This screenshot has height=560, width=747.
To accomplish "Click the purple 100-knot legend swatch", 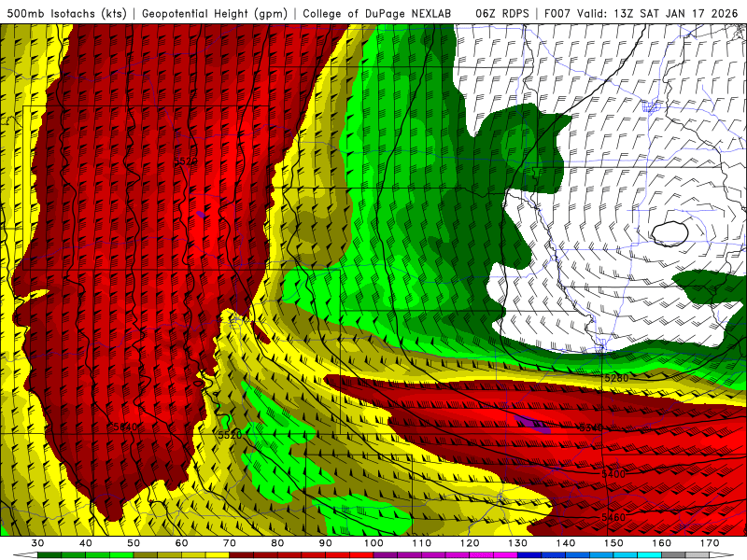I will [386, 555].
